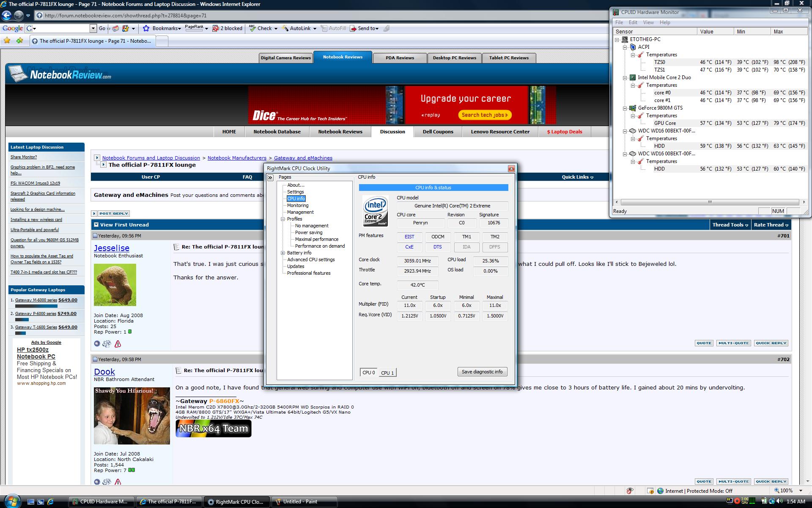Click Google toolbar news icon
Viewport: 812px width, 508px height.
[115, 28]
